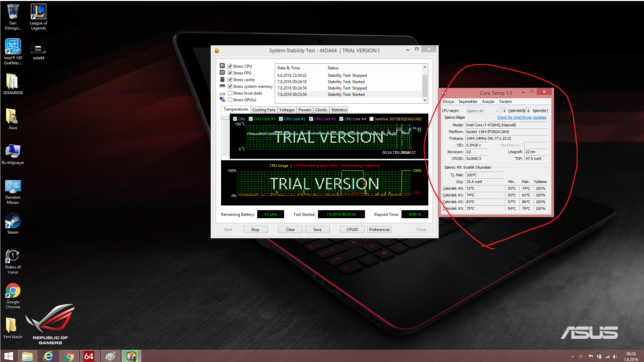The height and width of the screenshot is (362, 644).
Task: Switch to the Statistics tab
Action: tap(339, 110)
